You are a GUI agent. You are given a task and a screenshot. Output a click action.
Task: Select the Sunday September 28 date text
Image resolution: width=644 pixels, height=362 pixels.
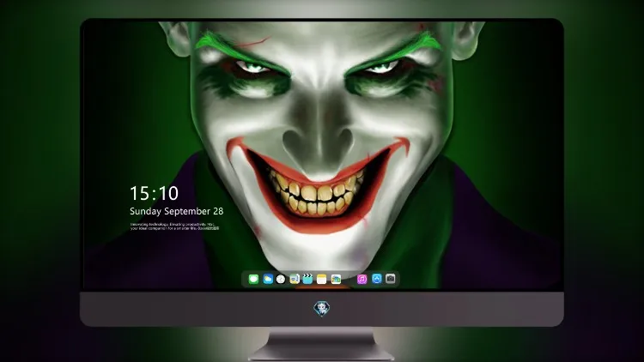pyautogui.click(x=177, y=211)
